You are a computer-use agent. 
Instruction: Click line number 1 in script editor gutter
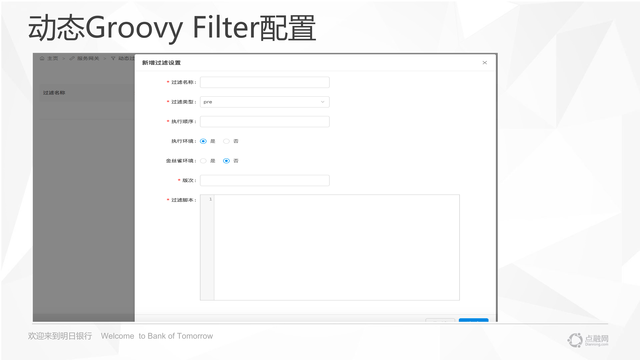click(x=211, y=199)
